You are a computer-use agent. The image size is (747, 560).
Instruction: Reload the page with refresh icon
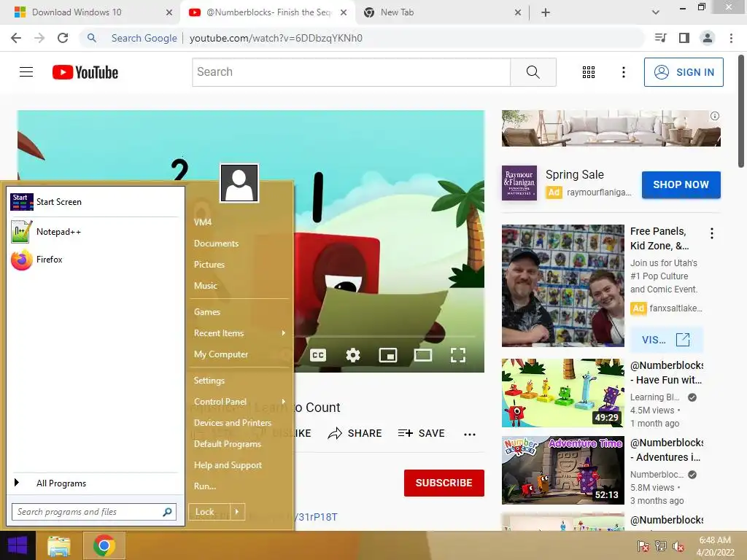[63, 38]
